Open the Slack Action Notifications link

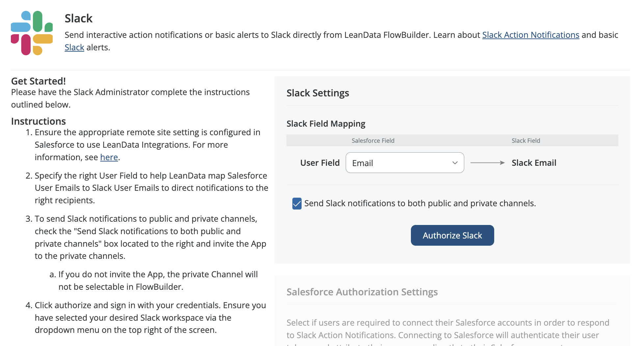(x=531, y=35)
